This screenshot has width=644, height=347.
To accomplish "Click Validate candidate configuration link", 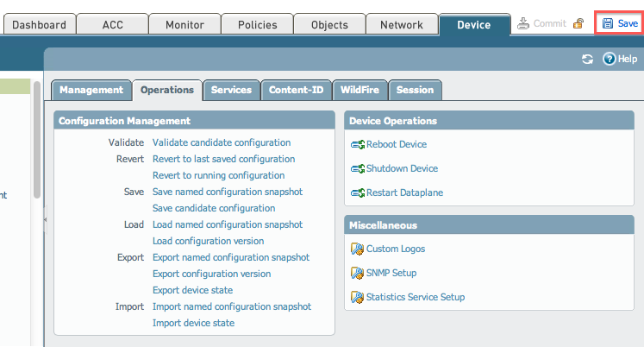I will coord(222,142).
